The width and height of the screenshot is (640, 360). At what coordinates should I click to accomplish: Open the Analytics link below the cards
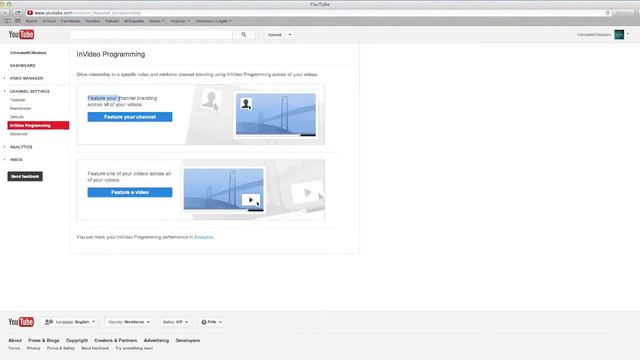(204, 237)
